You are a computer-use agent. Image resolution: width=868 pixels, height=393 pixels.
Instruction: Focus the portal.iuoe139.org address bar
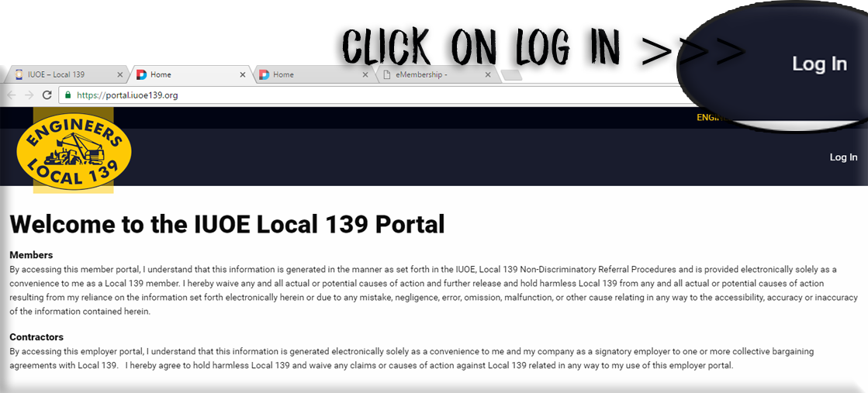click(310, 95)
